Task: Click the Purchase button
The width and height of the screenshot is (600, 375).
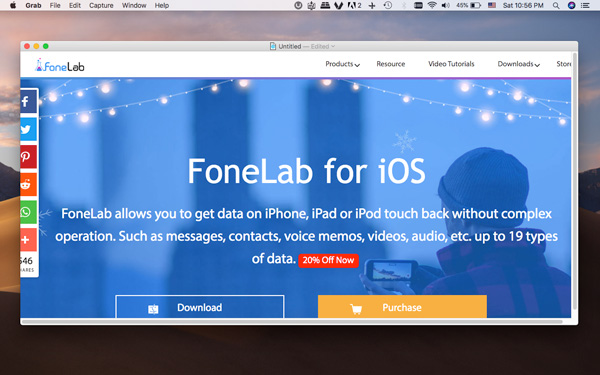Action: (402, 307)
